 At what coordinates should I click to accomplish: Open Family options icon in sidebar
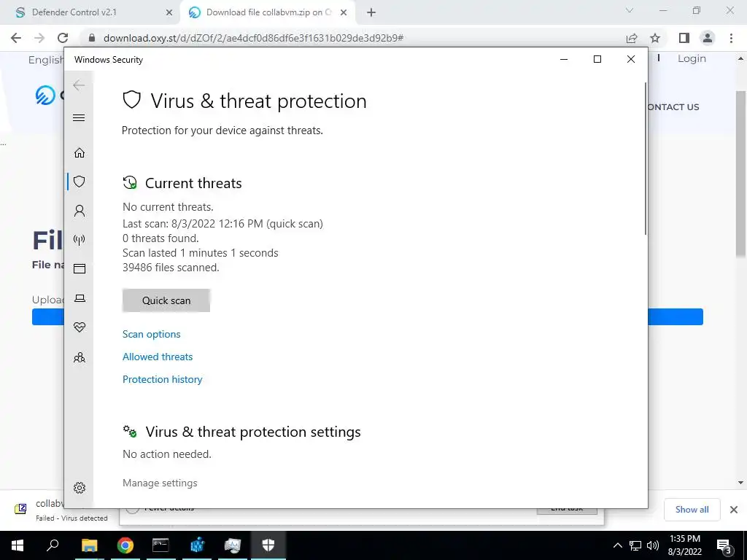tap(80, 357)
